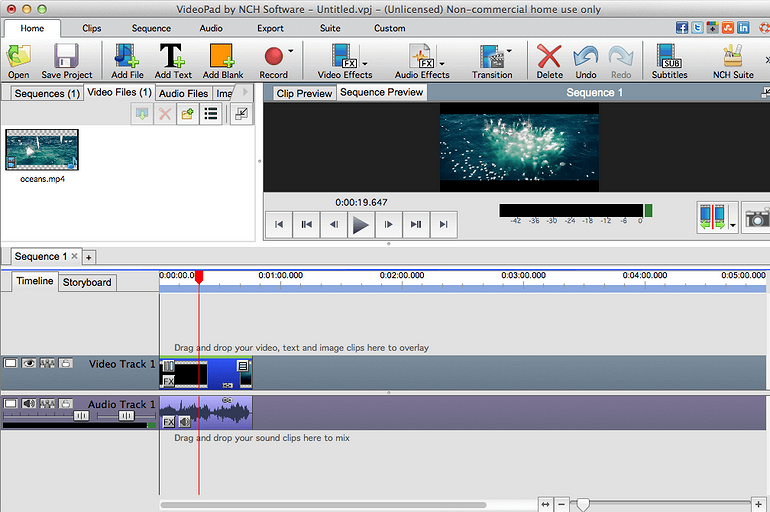
Task: Click the Undo arrow
Action: point(586,60)
